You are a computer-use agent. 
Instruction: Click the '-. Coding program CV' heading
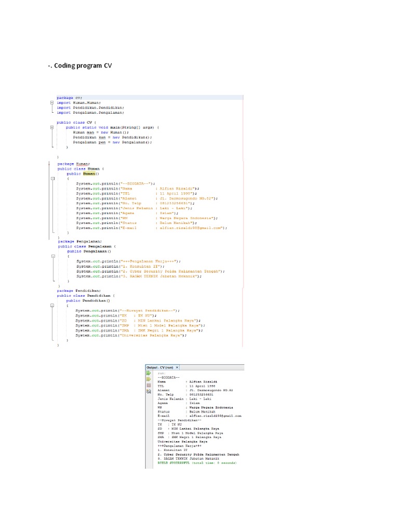click(80, 65)
